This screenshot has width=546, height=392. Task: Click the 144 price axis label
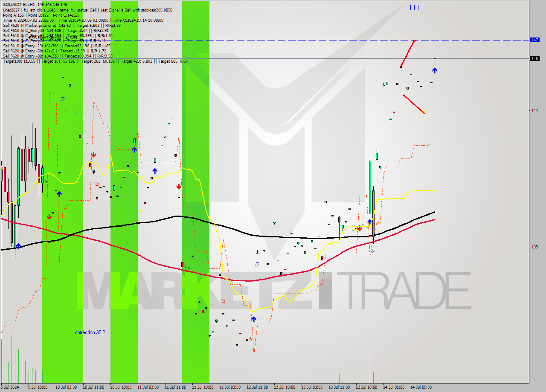click(x=534, y=110)
